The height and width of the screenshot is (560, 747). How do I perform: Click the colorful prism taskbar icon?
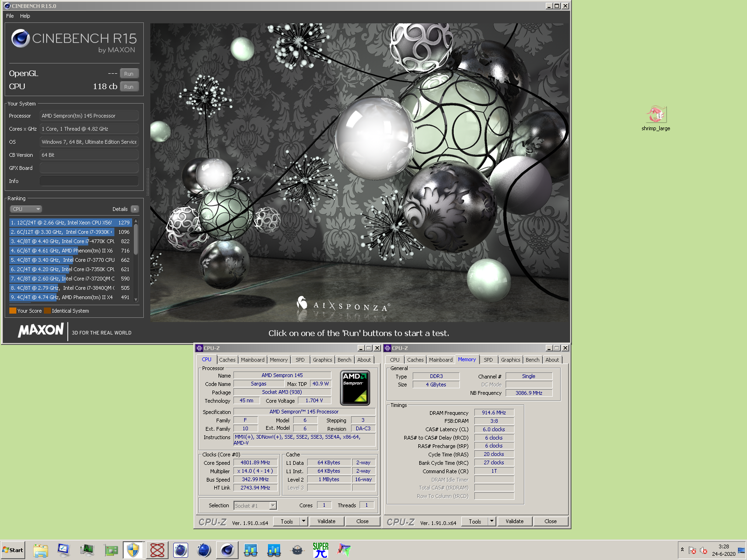pos(344,550)
